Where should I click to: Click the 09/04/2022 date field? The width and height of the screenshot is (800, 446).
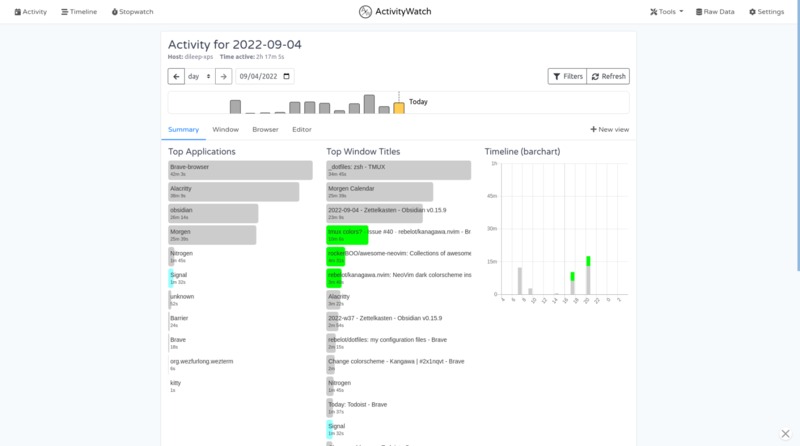264,76
